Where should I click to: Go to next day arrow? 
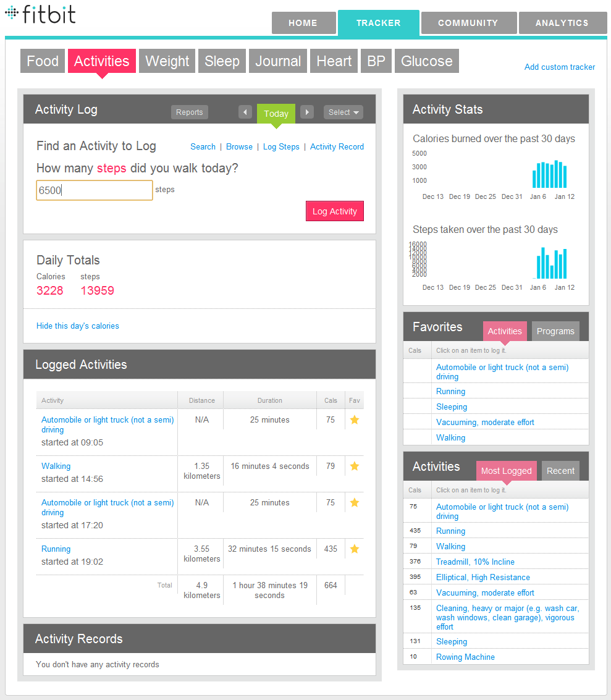[307, 112]
